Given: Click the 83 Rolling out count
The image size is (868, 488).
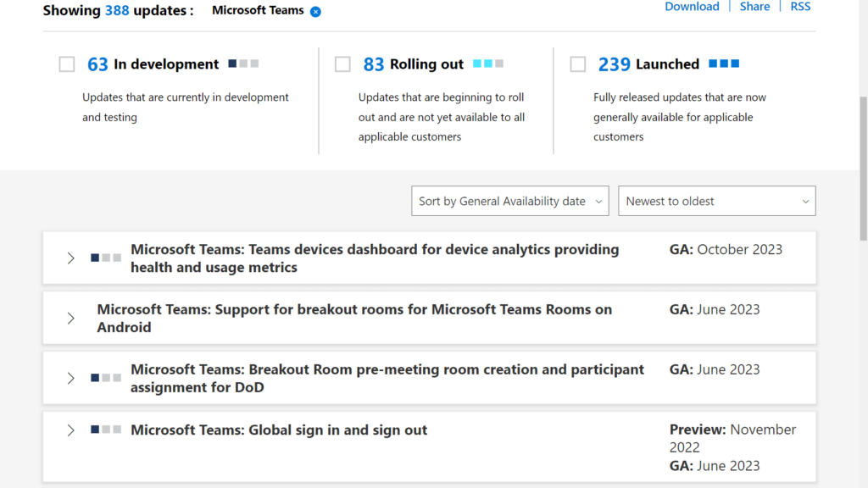Looking at the screenshot, I should [374, 64].
